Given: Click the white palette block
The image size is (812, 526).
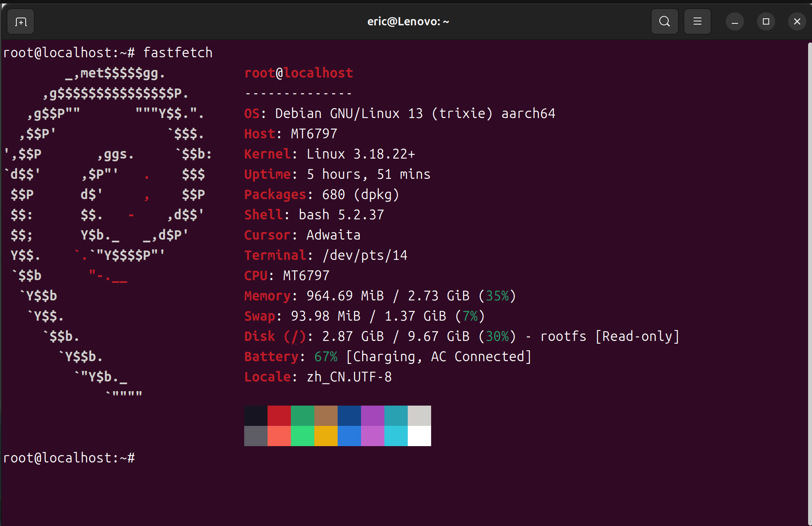Looking at the screenshot, I should click(419, 436).
